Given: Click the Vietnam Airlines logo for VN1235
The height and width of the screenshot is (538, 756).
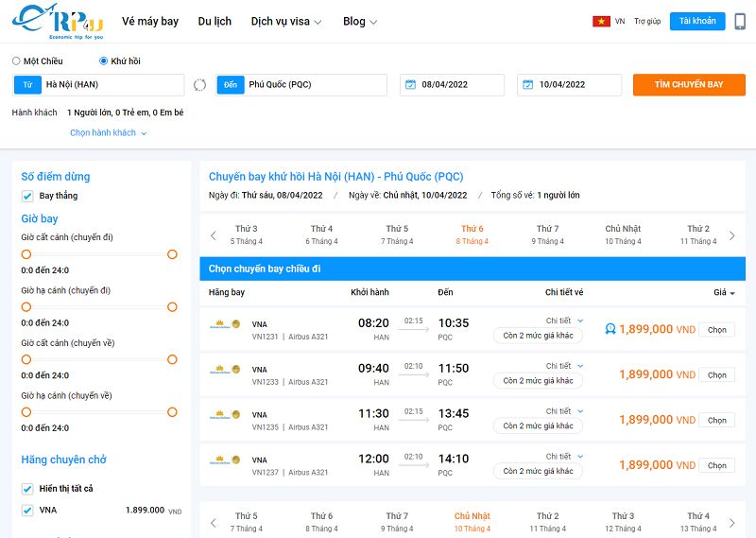Looking at the screenshot, I should (225, 415).
